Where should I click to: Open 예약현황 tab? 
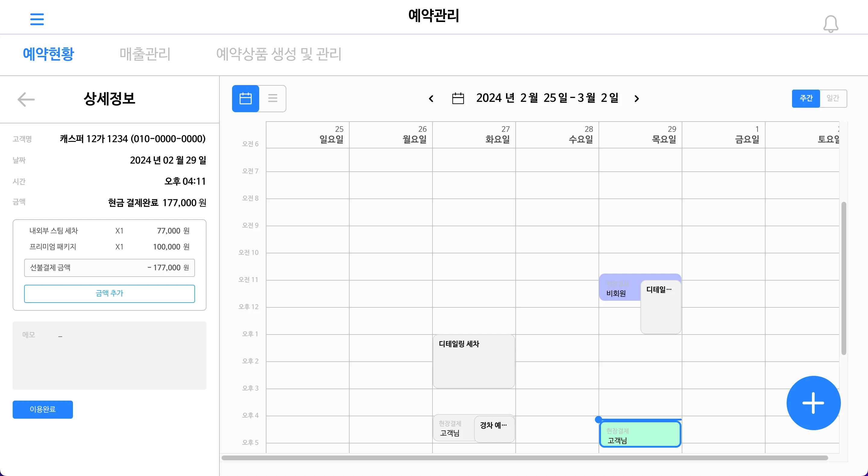tap(48, 54)
